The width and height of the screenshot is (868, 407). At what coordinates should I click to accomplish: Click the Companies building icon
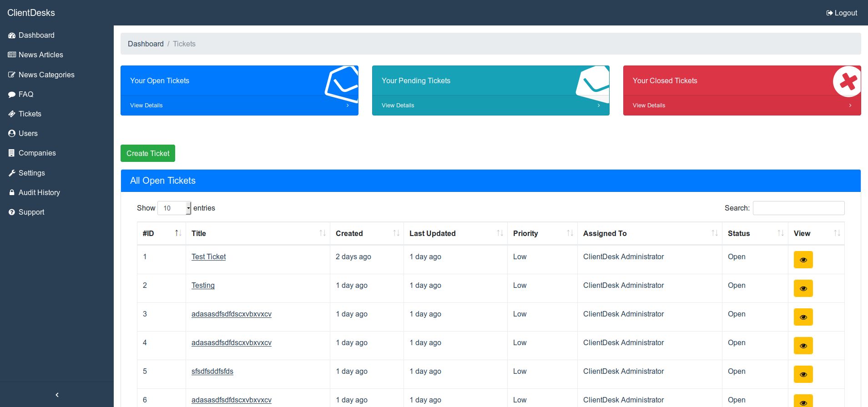point(12,153)
